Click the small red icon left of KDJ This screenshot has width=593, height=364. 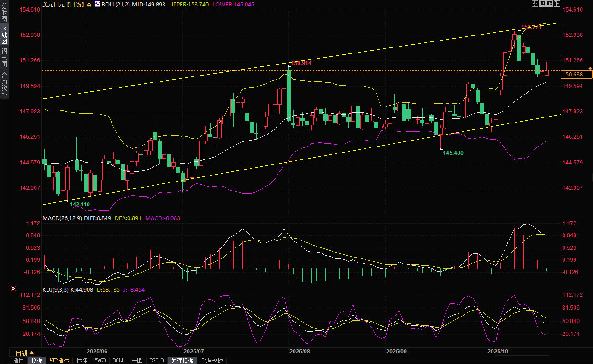(13, 289)
